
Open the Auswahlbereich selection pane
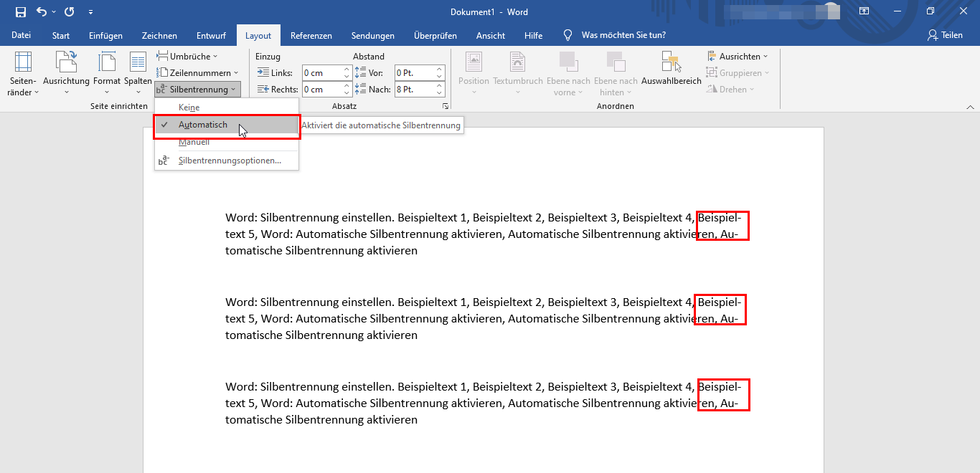click(671, 70)
